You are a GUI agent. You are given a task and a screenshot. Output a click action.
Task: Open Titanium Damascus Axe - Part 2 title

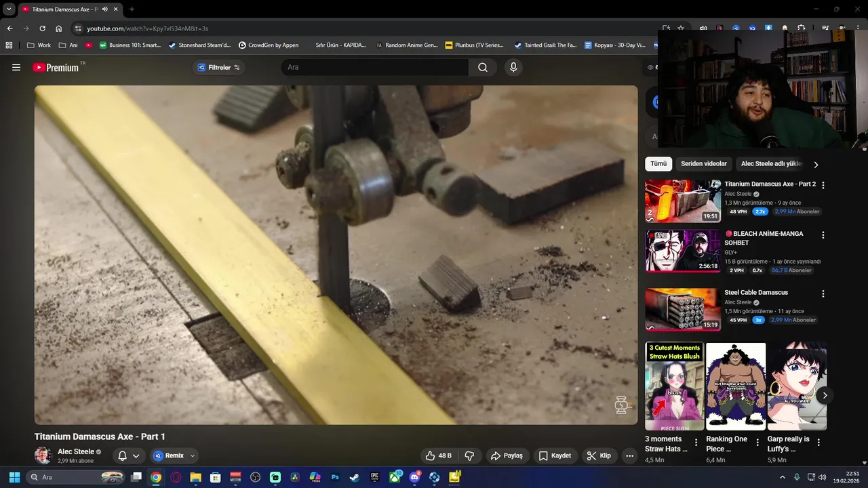coord(770,184)
